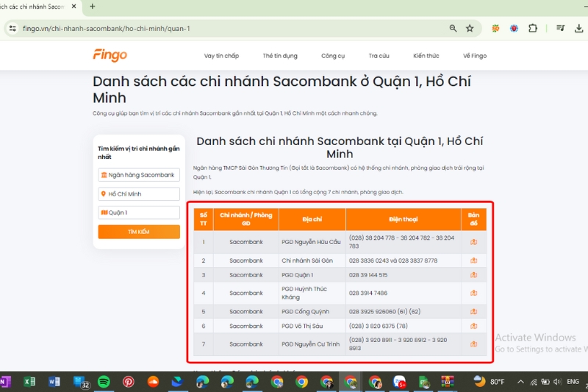Show hidden system tray icons
Screen dimensions: 588x392
520,382
